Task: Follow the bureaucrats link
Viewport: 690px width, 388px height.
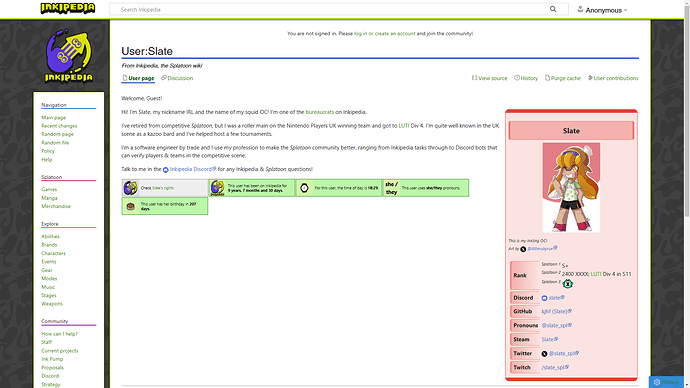Action: [319, 112]
